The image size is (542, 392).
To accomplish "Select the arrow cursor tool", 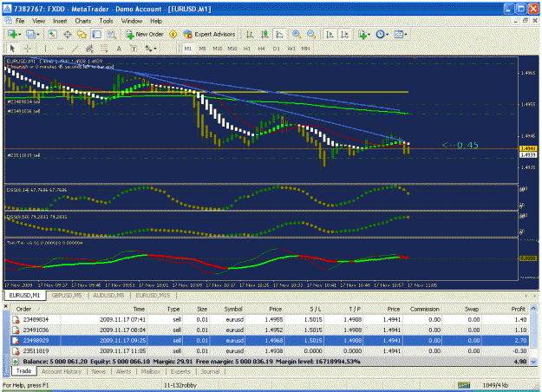I will 12,49.
